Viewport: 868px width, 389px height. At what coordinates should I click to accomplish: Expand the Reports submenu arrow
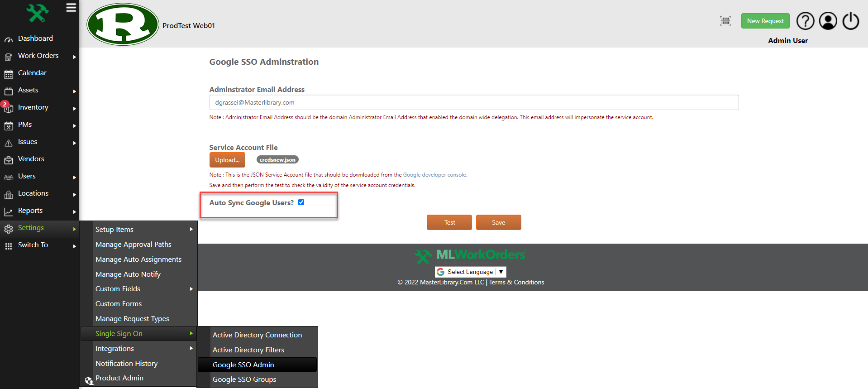point(74,212)
